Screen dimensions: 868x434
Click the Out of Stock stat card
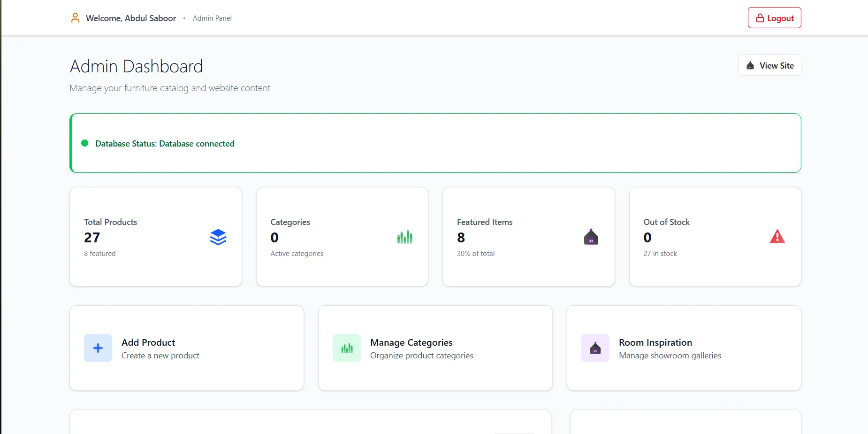[715, 237]
